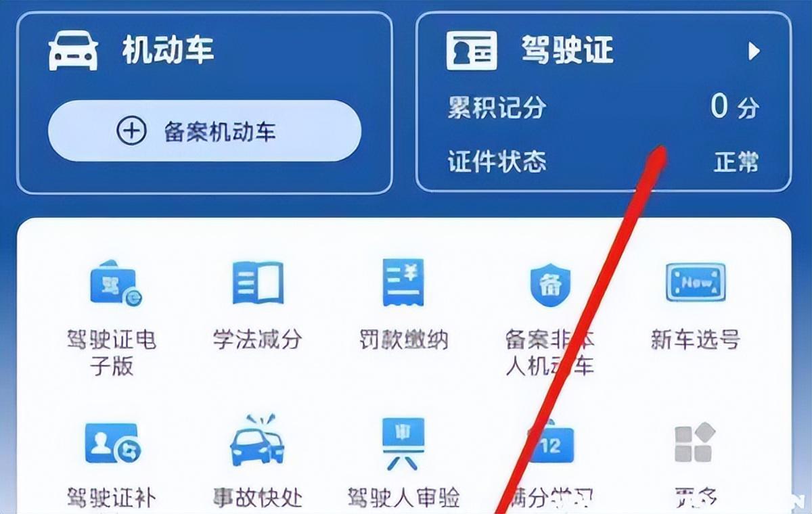The height and width of the screenshot is (514, 812).
Task: Tap the 新车选号 label text
Action: pyautogui.click(x=696, y=339)
